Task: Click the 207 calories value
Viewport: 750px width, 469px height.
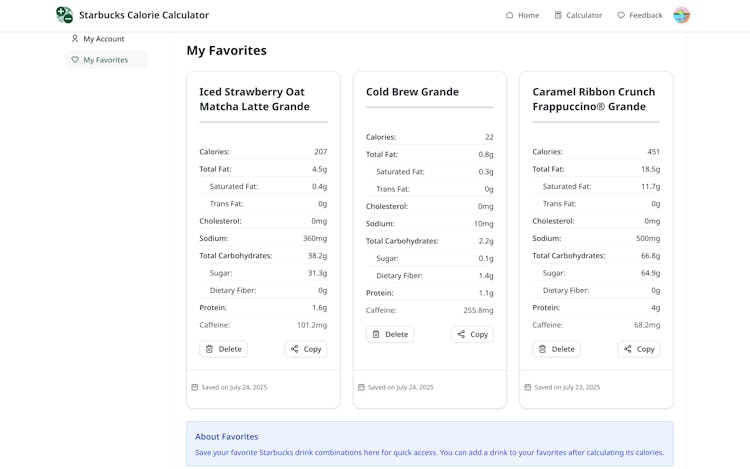Action: coord(320,152)
